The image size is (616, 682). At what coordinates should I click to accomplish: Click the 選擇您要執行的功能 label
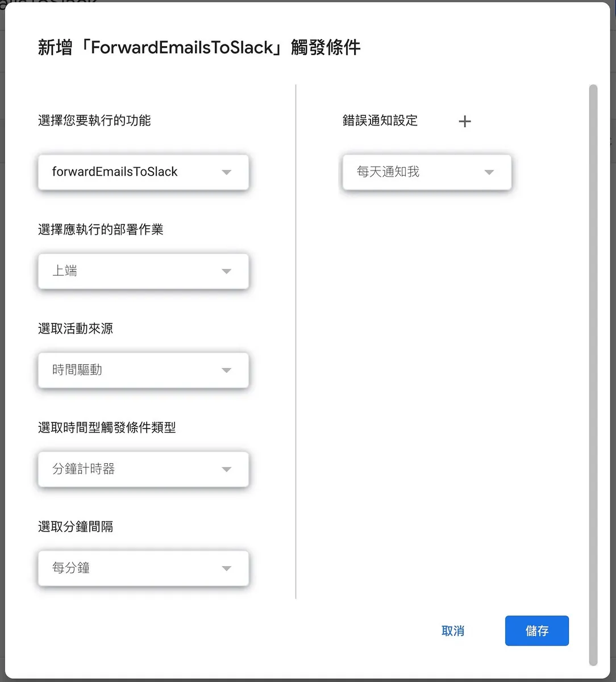click(94, 120)
